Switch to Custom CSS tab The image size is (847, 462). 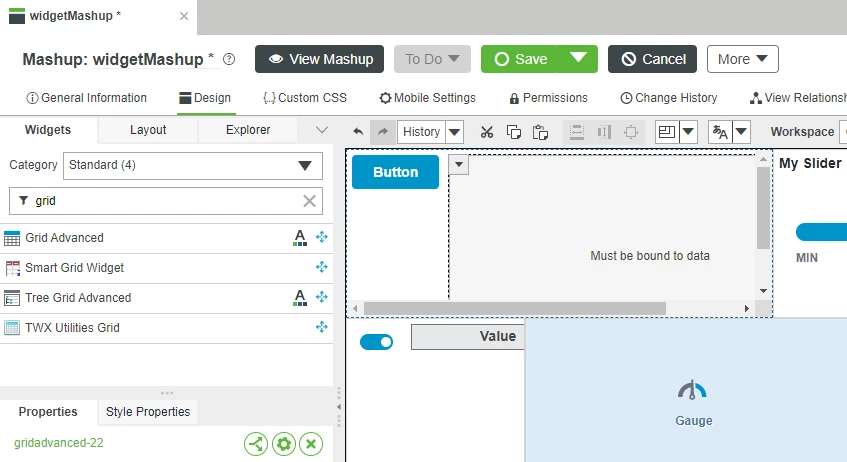(305, 98)
